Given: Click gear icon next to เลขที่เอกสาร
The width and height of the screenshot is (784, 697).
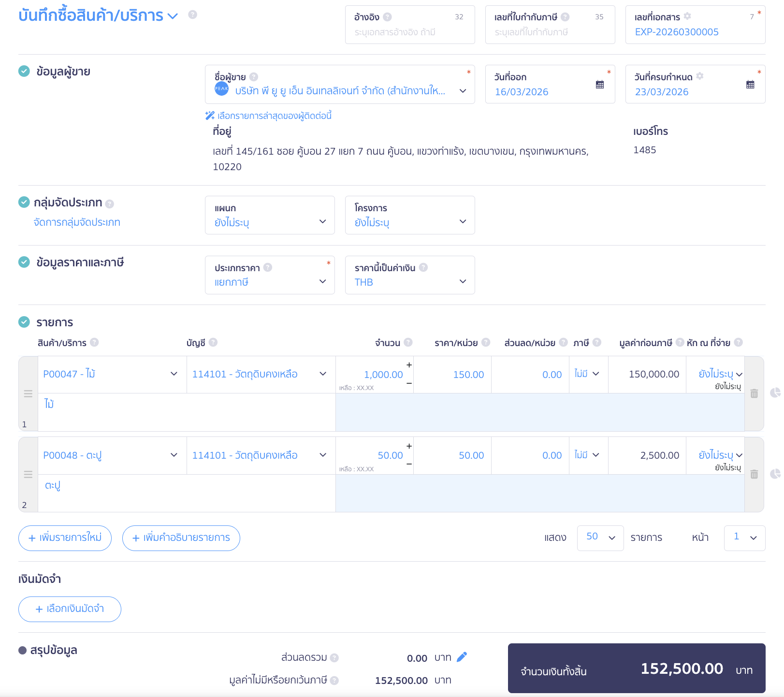Looking at the screenshot, I should tap(687, 16).
